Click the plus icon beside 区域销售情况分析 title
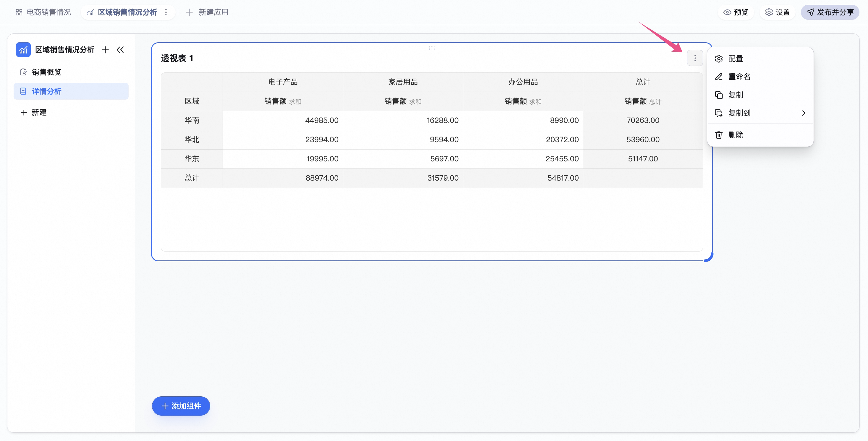This screenshot has width=868, height=441. (x=106, y=50)
